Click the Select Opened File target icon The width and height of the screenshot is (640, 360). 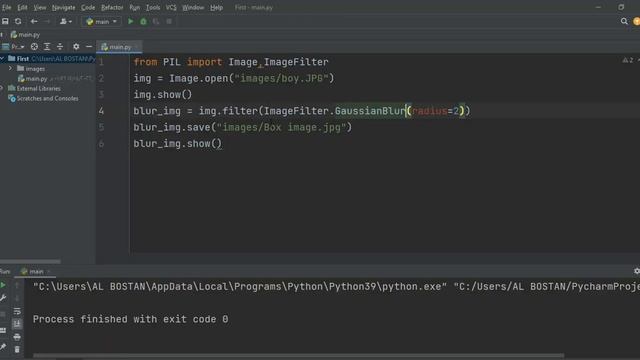coord(34,47)
